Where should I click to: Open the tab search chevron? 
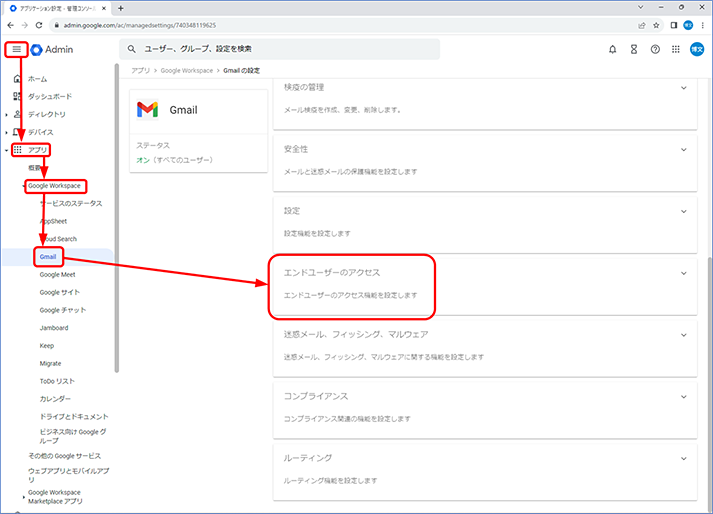click(640, 7)
